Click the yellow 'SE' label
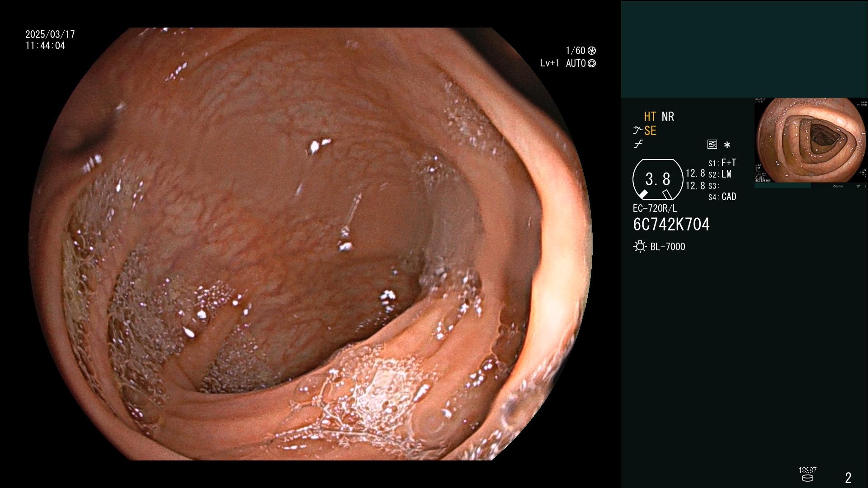The image size is (868, 488). point(650,131)
